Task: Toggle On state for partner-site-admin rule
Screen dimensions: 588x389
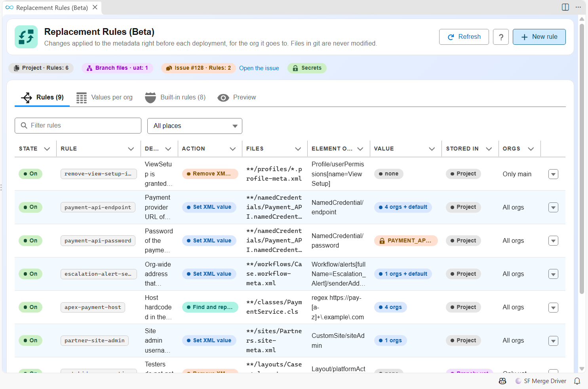Action: (30, 340)
